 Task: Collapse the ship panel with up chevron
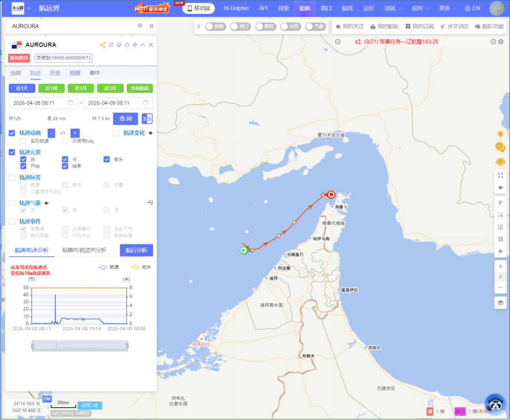tap(143, 45)
